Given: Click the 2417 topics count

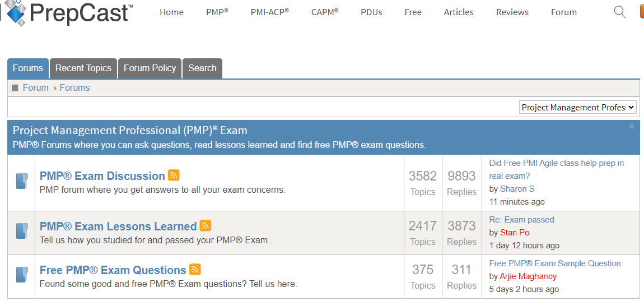Looking at the screenshot, I should tap(423, 226).
